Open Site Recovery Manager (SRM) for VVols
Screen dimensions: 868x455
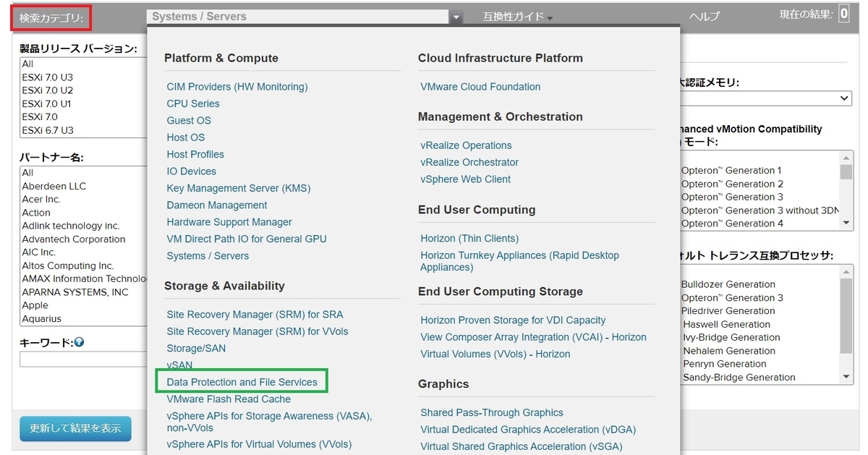click(258, 331)
